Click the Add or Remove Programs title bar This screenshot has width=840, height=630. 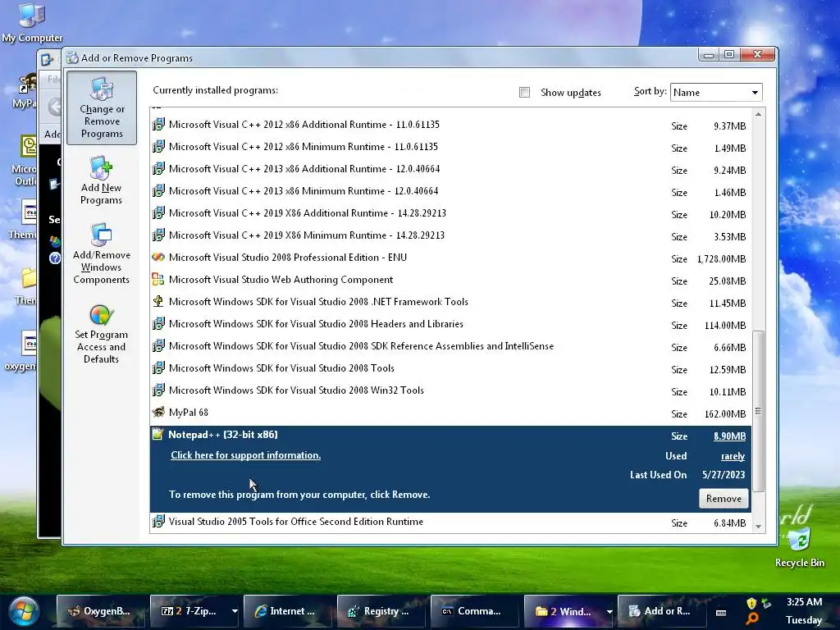tap(381, 57)
